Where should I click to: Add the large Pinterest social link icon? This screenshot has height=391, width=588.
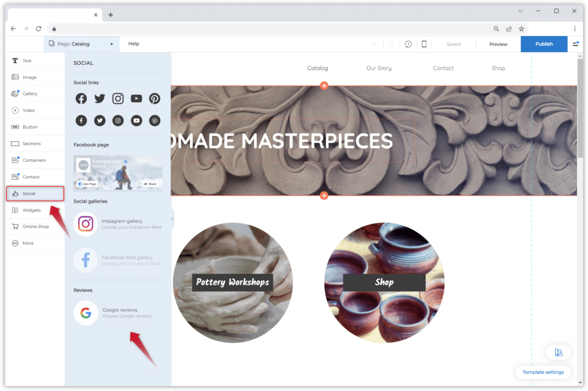pos(154,99)
